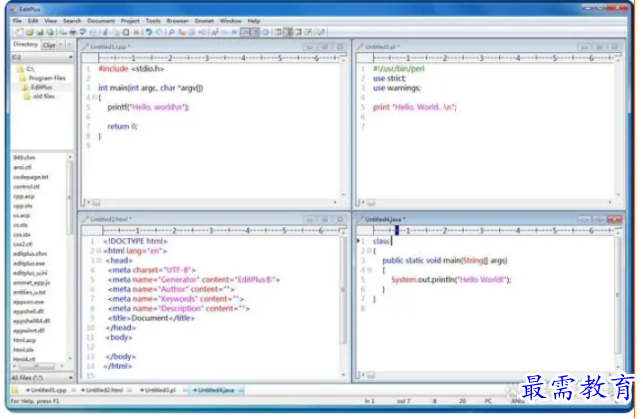
Task: Select editplus.exe in the file list
Action: pos(29,263)
